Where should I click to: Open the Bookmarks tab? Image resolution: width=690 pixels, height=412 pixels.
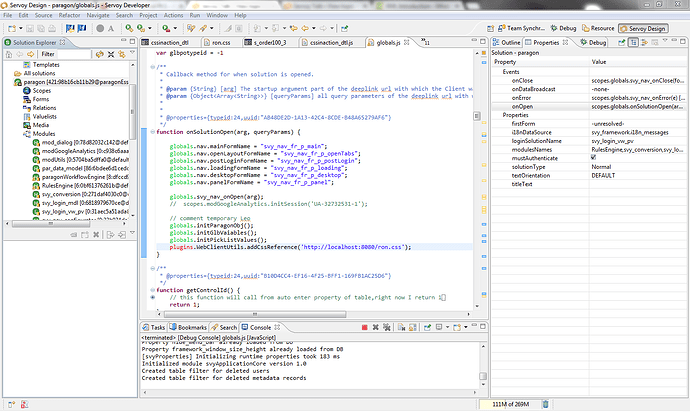[x=188, y=327]
